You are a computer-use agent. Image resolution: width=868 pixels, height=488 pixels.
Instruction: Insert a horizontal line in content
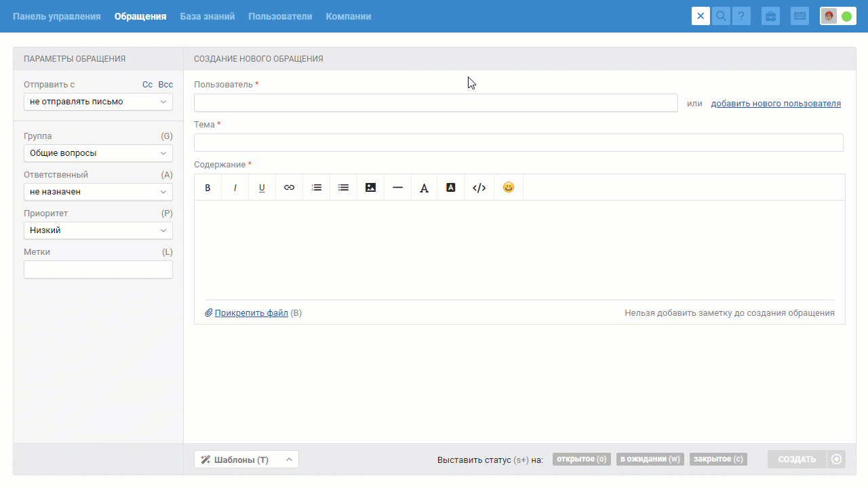click(397, 188)
